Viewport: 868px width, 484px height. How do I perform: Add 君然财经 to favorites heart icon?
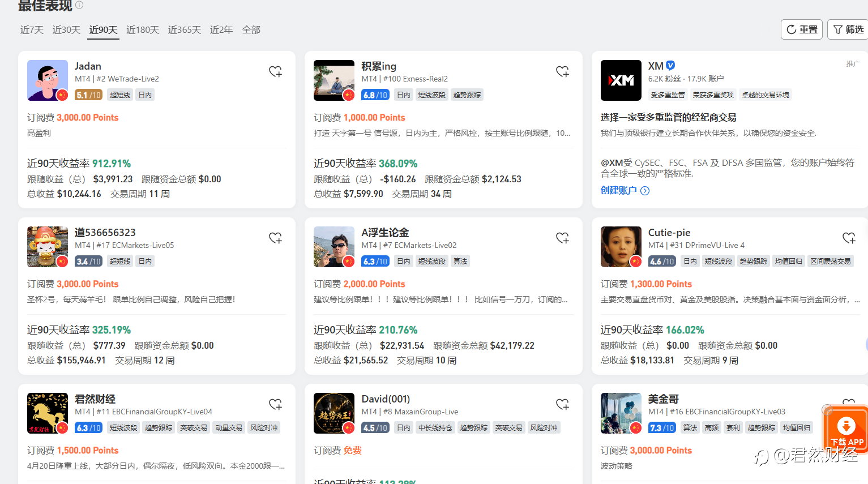pos(275,404)
